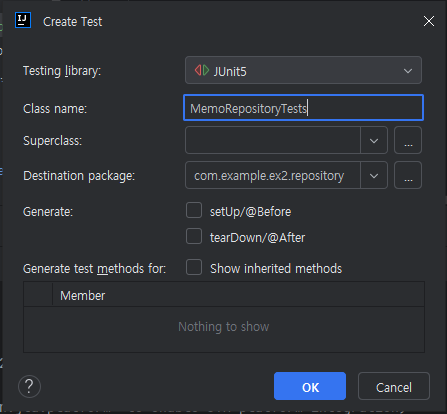447x414 pixels.
Task: Open the help question mark icon
Action: pyautogui.click(x=29, y=386)
